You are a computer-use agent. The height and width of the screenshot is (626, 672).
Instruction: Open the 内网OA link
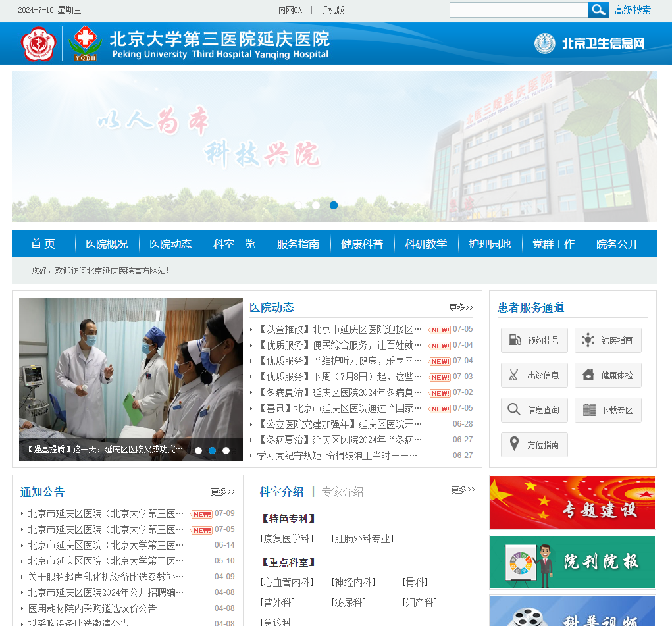point(290,10)
